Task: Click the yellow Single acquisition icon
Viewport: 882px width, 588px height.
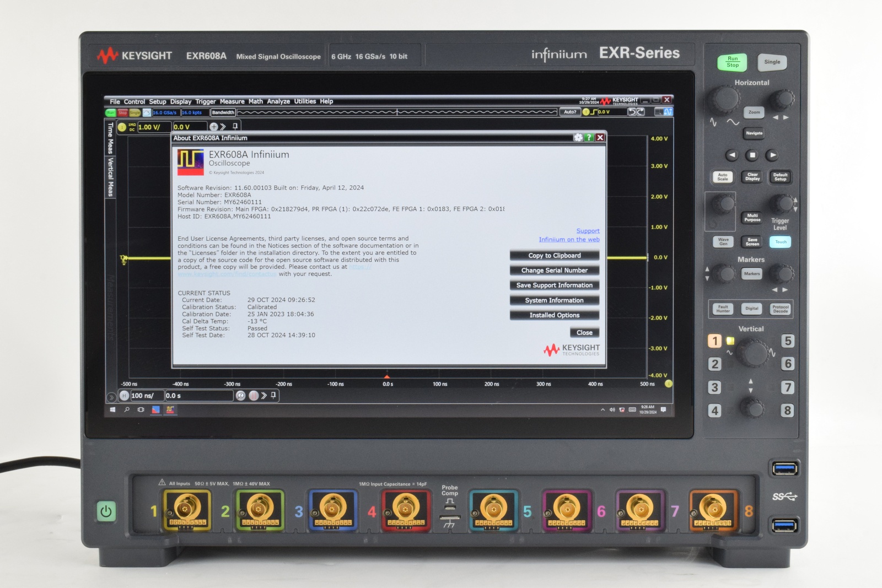Action: click(x=135, y=112)
